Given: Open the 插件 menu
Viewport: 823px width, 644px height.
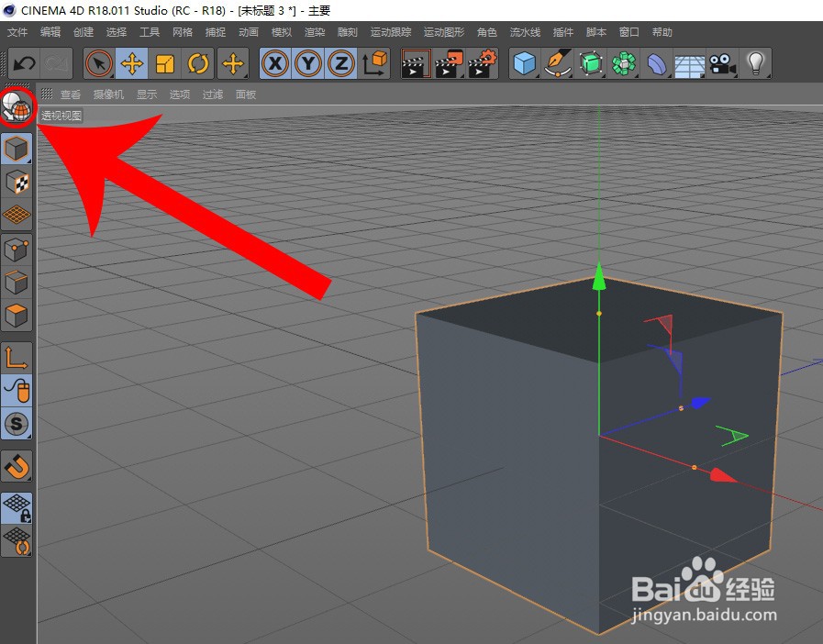Looking at the screenshot, I should click(x=563, y=32).
